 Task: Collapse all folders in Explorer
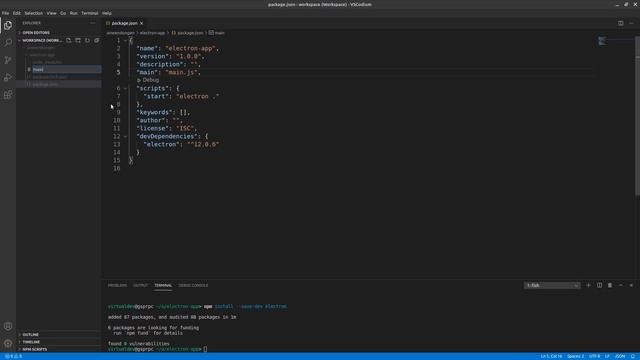[97, 40]
